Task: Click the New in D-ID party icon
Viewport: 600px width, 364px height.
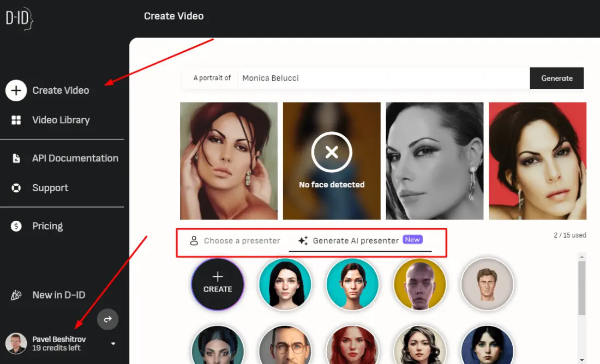Action: coord(16,295)
